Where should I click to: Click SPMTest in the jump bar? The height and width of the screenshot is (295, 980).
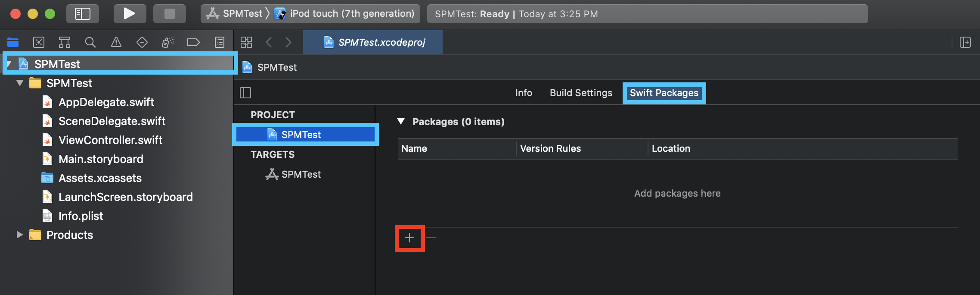277,67
